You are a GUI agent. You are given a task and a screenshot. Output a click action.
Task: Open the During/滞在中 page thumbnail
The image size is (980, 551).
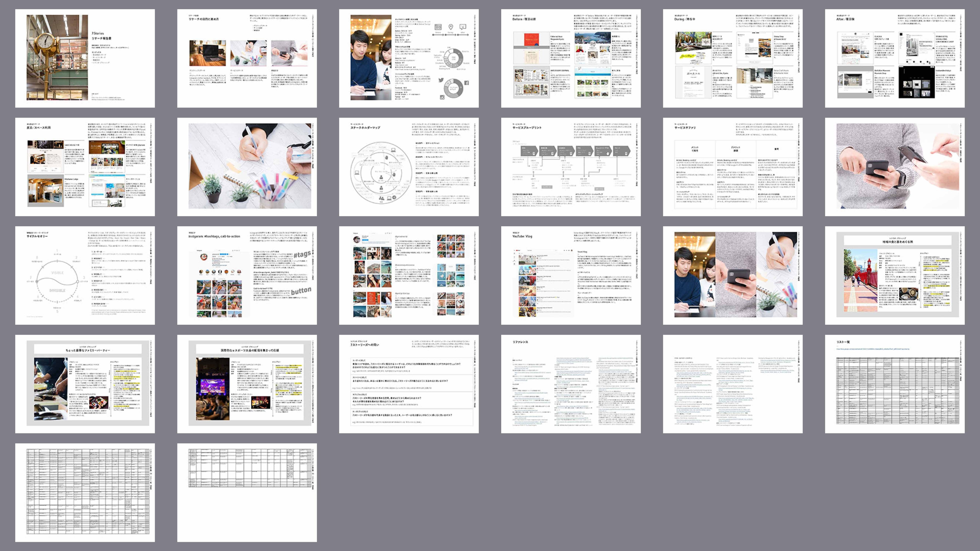(733, 58)
